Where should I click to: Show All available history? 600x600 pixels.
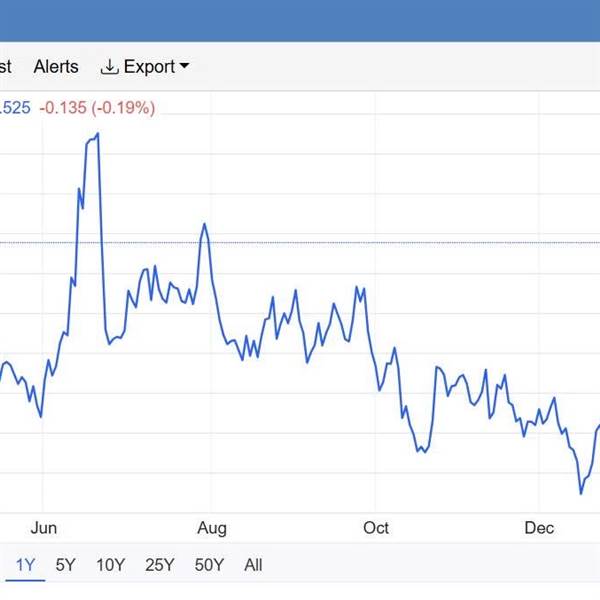point(253,565)
